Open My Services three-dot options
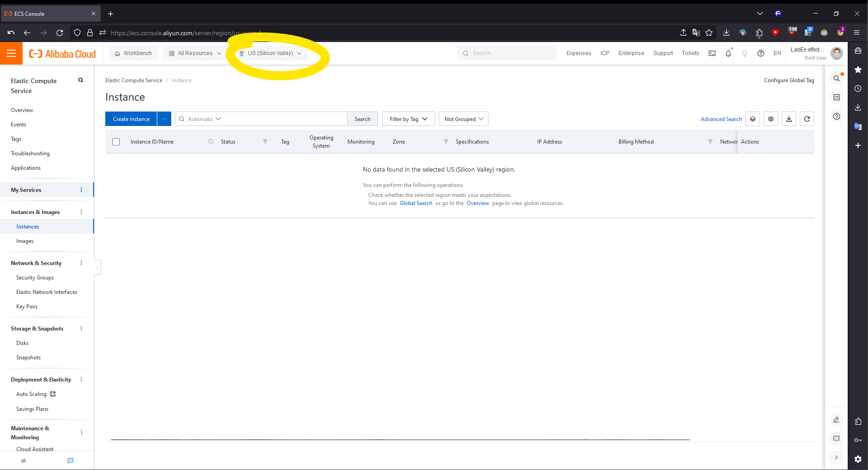The height and width of the screenshot is (470, 868). point(81,190)
